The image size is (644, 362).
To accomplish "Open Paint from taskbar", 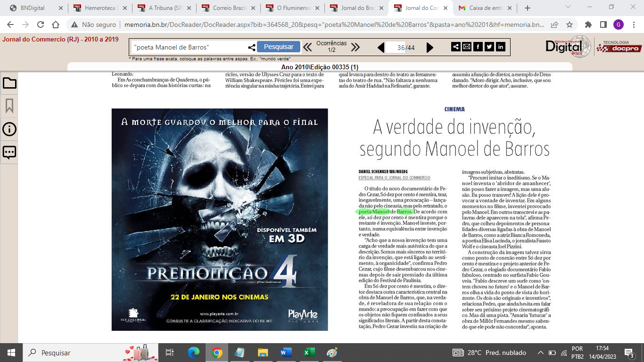I will tap(332, 353).
